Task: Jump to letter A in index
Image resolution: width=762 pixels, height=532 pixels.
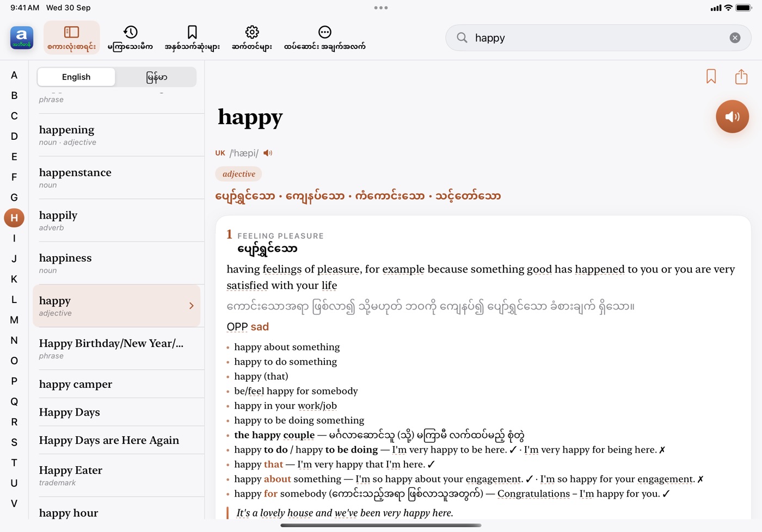Action: coord(14,75)
